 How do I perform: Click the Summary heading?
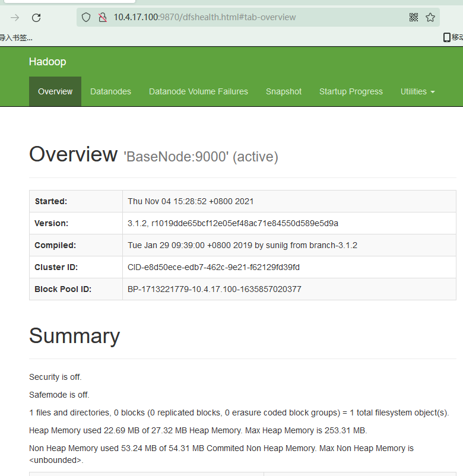pyautogui.click(x=74, y=337)
